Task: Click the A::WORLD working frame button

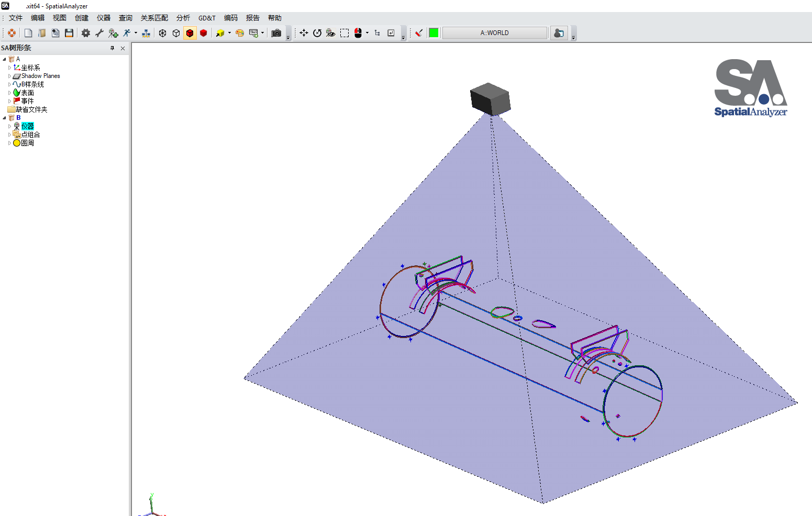Action: tap(494, 33)
